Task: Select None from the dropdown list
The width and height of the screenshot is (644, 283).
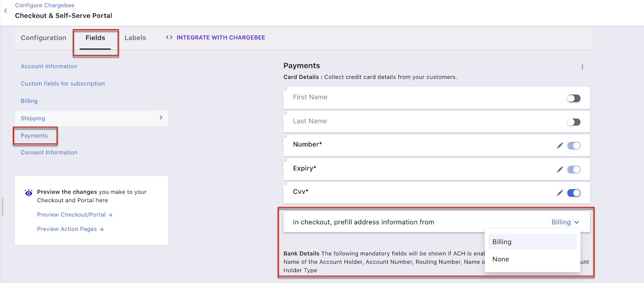Action: coord(501,259)
